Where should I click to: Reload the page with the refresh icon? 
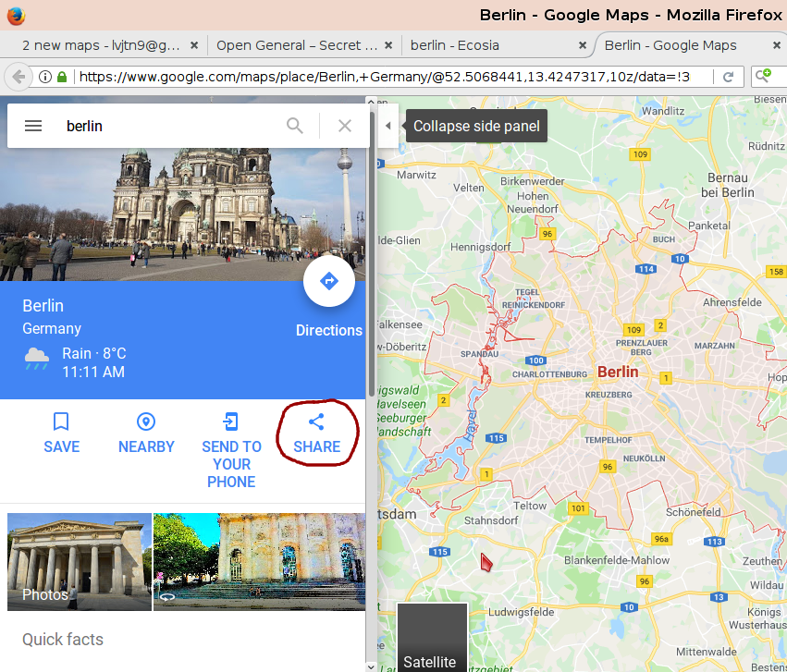[x=729, y=77]
